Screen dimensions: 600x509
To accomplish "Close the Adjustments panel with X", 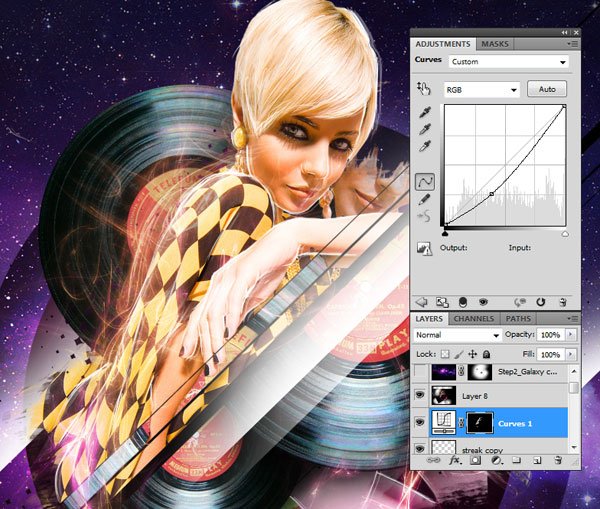I will coord(576,33).
